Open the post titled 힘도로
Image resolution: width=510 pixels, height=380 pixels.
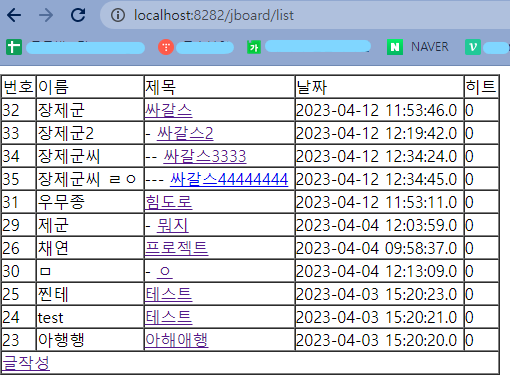(168, 202)
